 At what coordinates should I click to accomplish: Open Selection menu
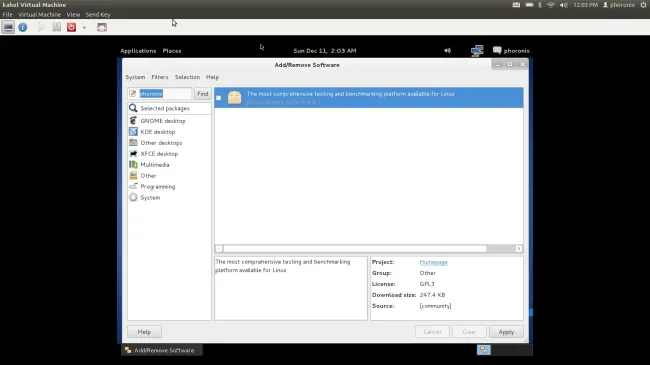tap(187, 77)
